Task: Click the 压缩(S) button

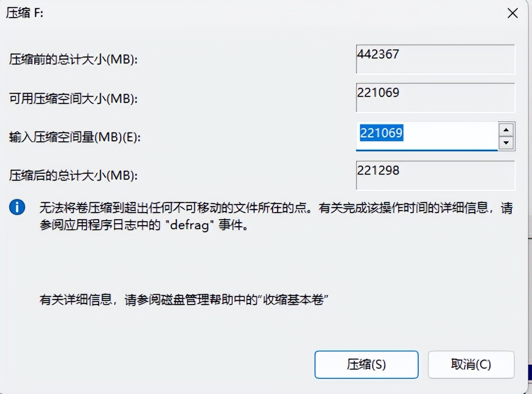Action: point(368,364)
